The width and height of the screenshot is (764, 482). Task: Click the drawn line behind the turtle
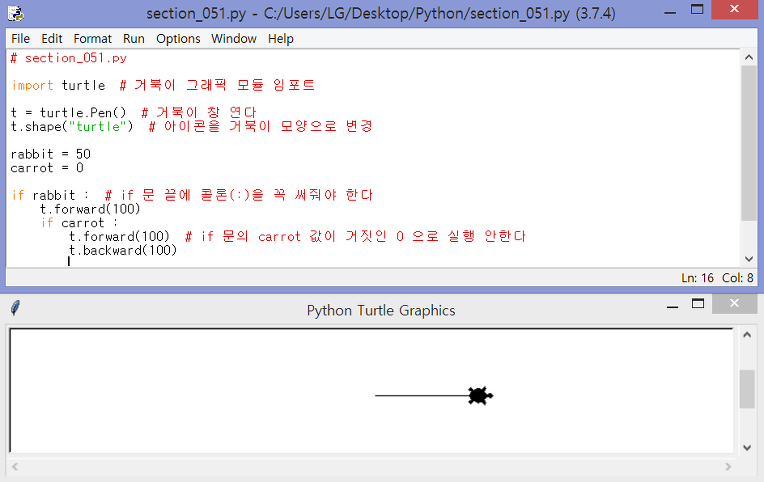[x=421, y=396]
